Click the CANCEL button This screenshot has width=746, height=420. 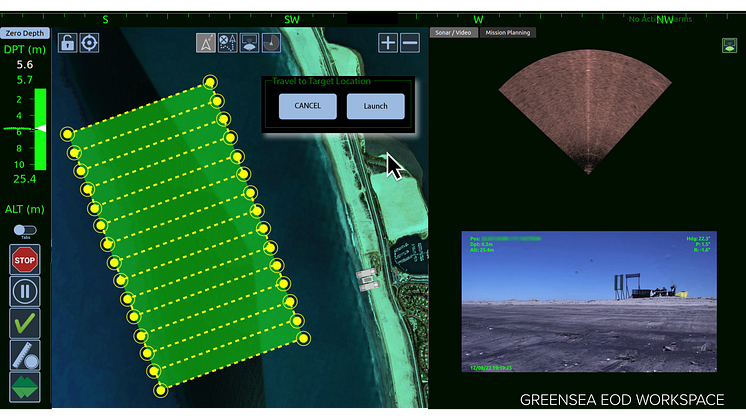coord(308,106)
